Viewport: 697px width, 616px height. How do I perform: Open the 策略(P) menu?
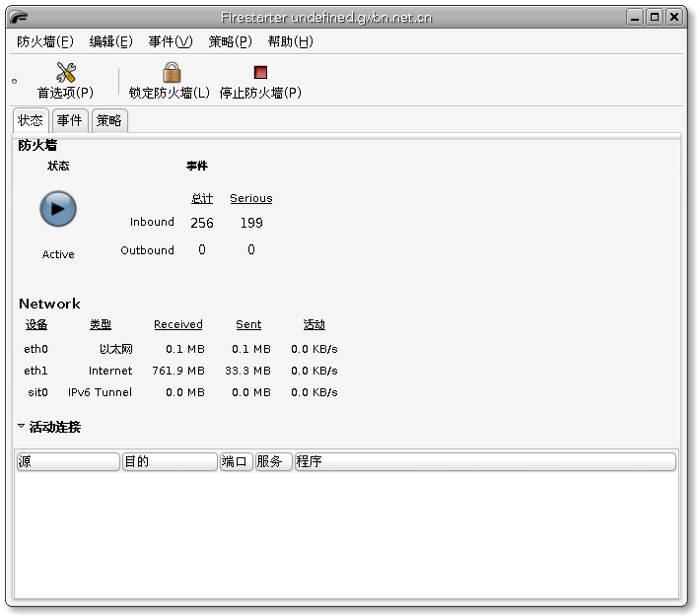[231, 41]
